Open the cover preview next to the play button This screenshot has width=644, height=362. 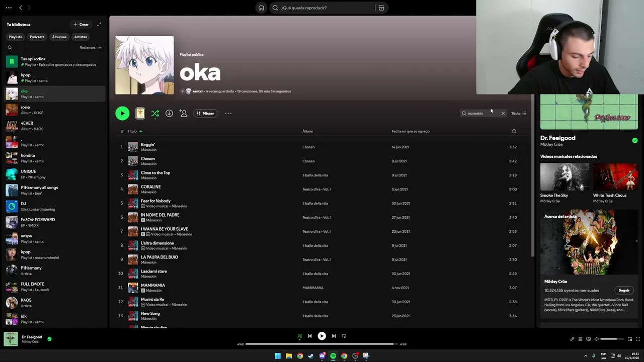[x=140, y=113]
